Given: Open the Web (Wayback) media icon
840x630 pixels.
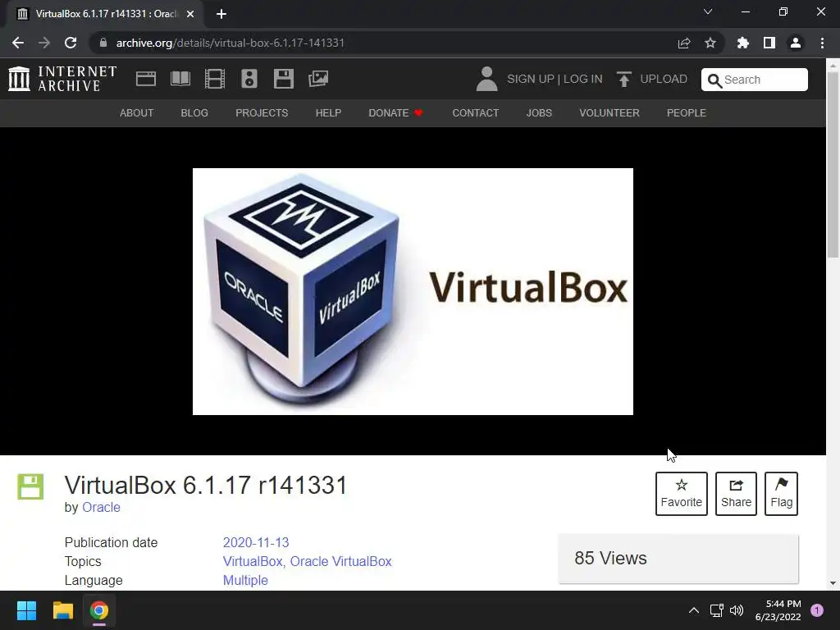Looking at the screenshot, I should pyautogui.click(x=146, y=79).
